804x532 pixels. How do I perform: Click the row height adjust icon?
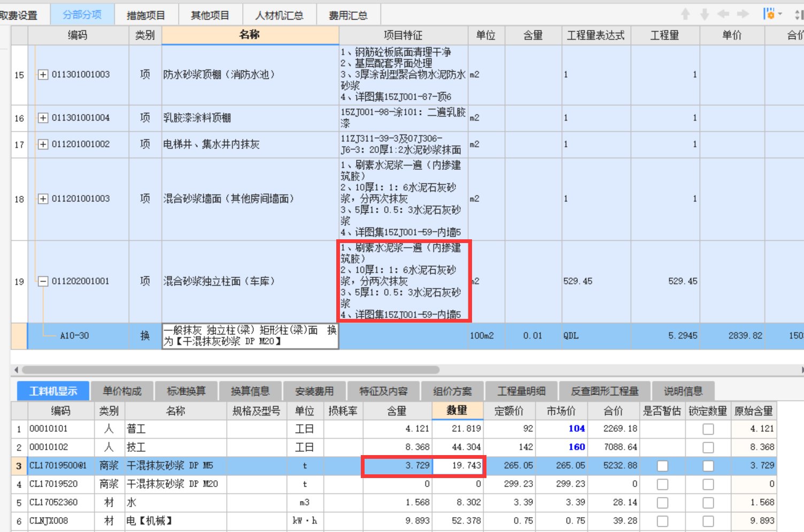(x=799, y=14)
